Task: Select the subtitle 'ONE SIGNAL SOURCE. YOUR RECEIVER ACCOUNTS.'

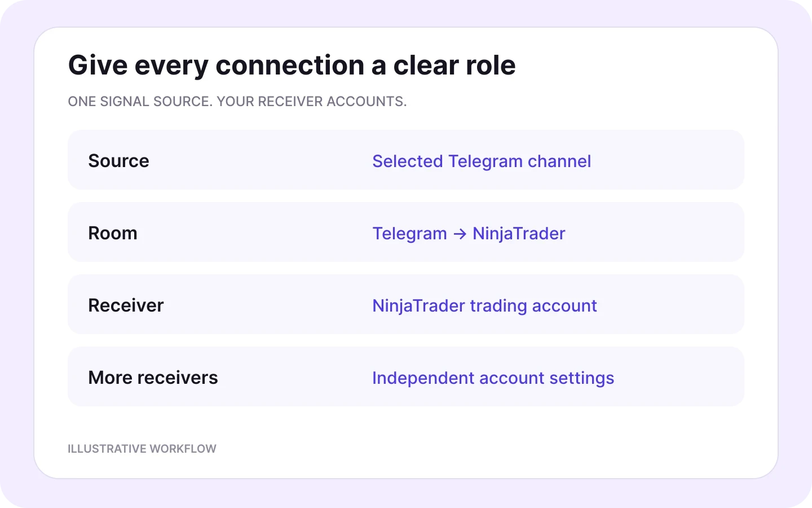Action: pyautogui.click(x=237, y=102)
